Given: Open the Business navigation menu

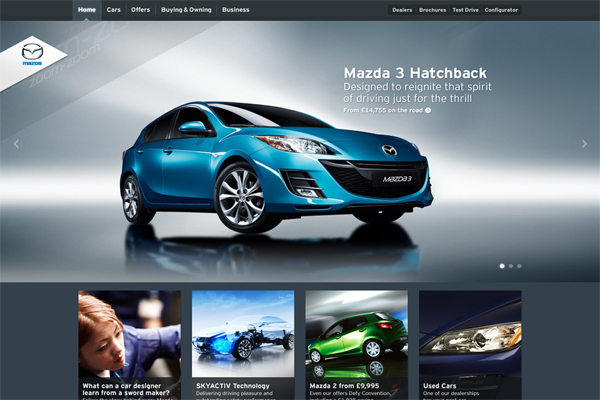Looking at the screenshot, I should point(236,10).
